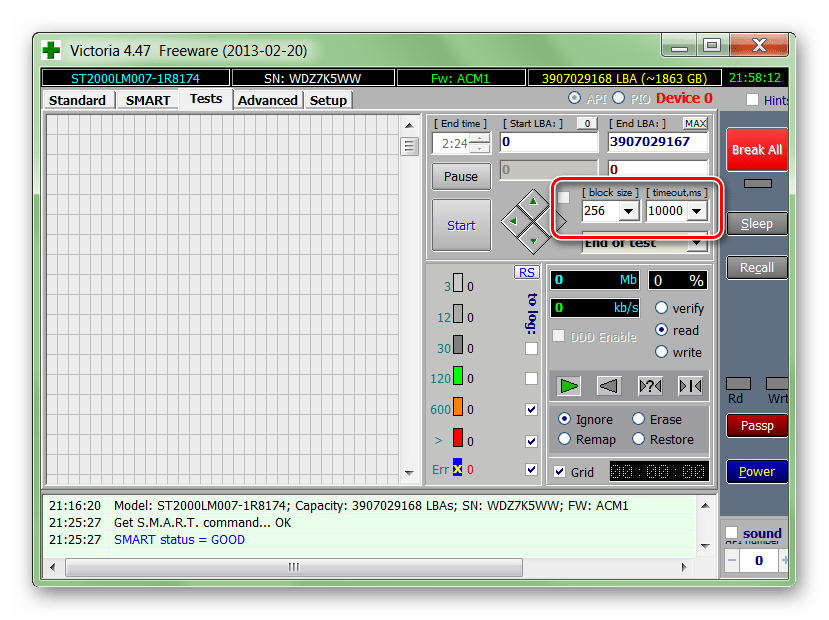Uncheck the Grid checkbox
829x620 pixels.
point(558,472)
